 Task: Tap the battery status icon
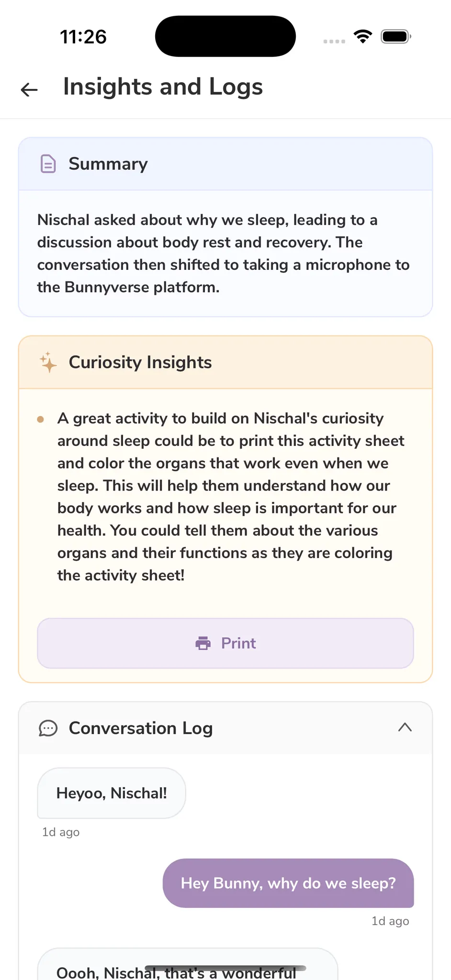[395, 36]
